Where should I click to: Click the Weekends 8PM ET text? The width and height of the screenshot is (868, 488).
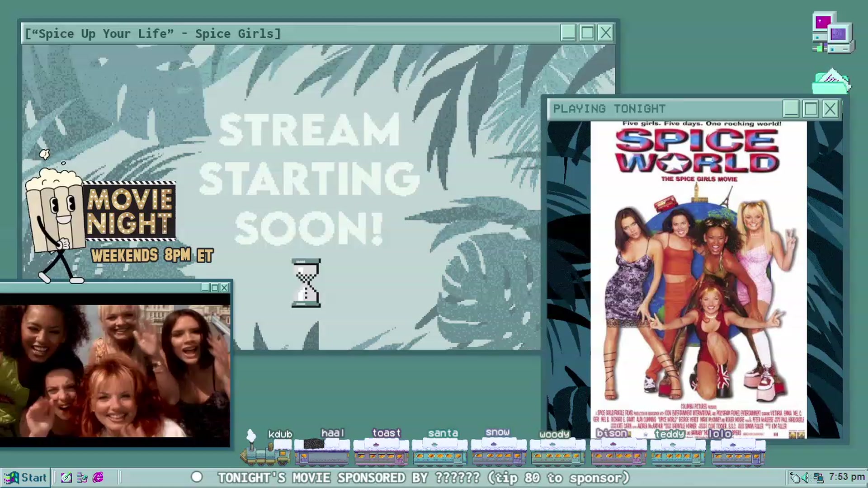coord(152,256)
